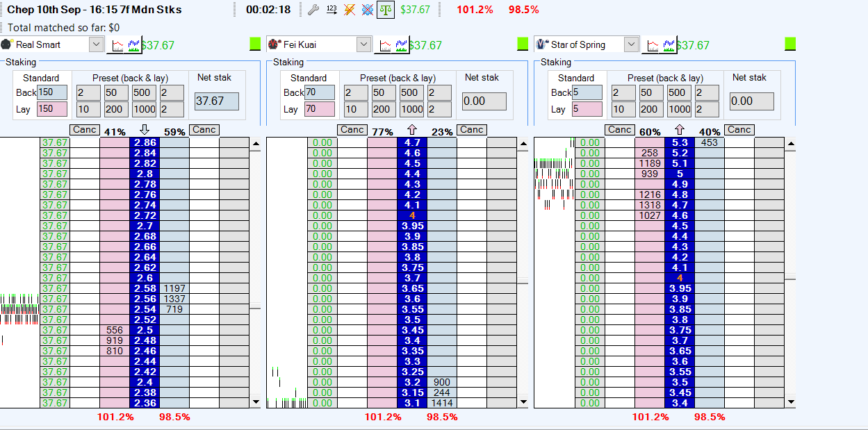Screen dimensions: 868x430
Task: Click the 1414 amount in Fei Kuai ladder
Action: click(442, 403)
